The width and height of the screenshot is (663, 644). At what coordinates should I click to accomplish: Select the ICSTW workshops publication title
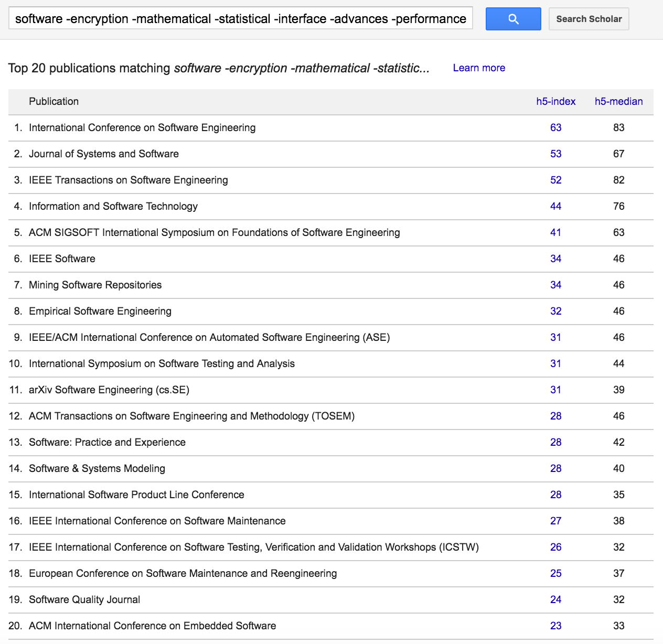click(x=254, y=547)
